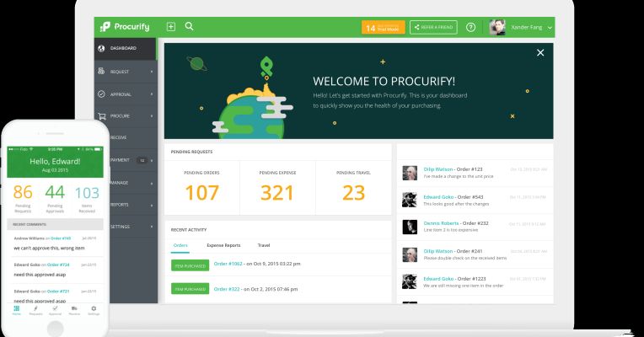Tap the Requests pencil icon on phone
This screenshot has height=337, width=644.
35,310
